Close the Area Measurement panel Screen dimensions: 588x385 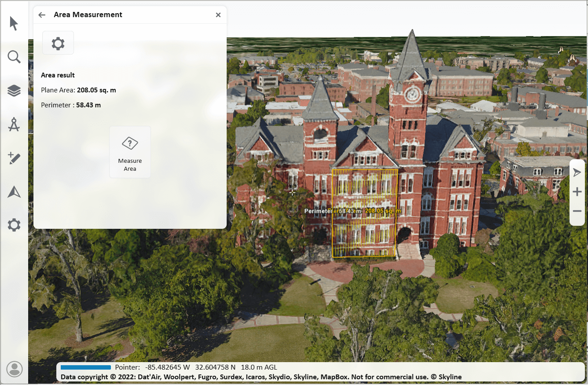click(218, 15)
